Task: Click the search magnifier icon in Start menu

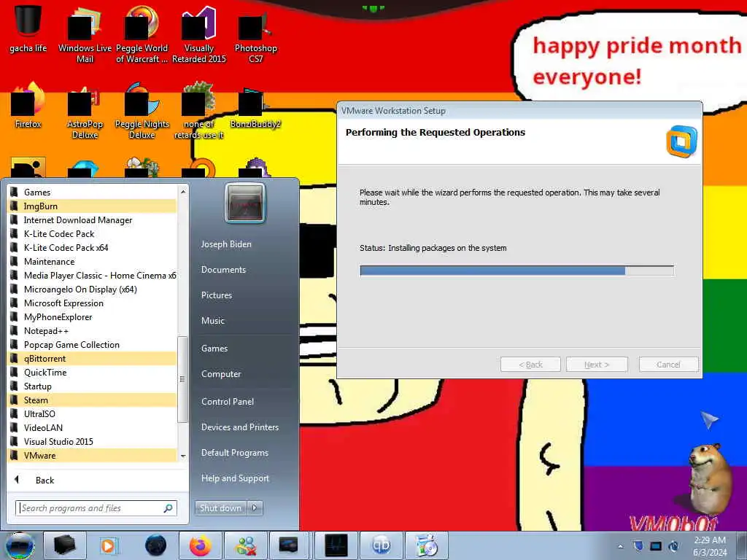Action: [x=168, y=508]
